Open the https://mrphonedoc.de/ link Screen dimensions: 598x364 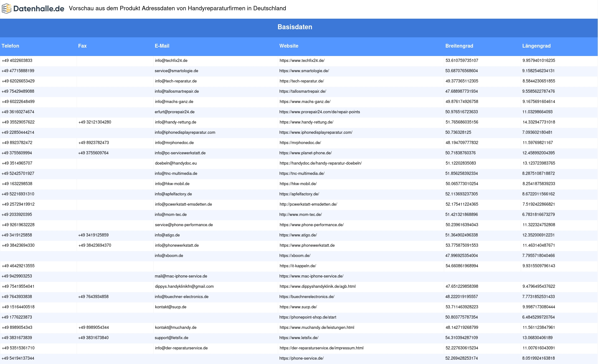pos(300,143)
